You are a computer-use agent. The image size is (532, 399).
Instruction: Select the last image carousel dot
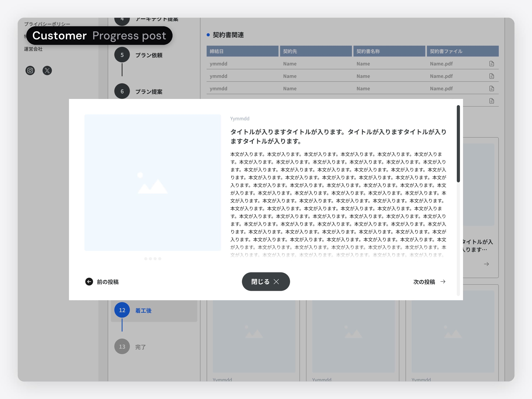click(x=160, y=259)
